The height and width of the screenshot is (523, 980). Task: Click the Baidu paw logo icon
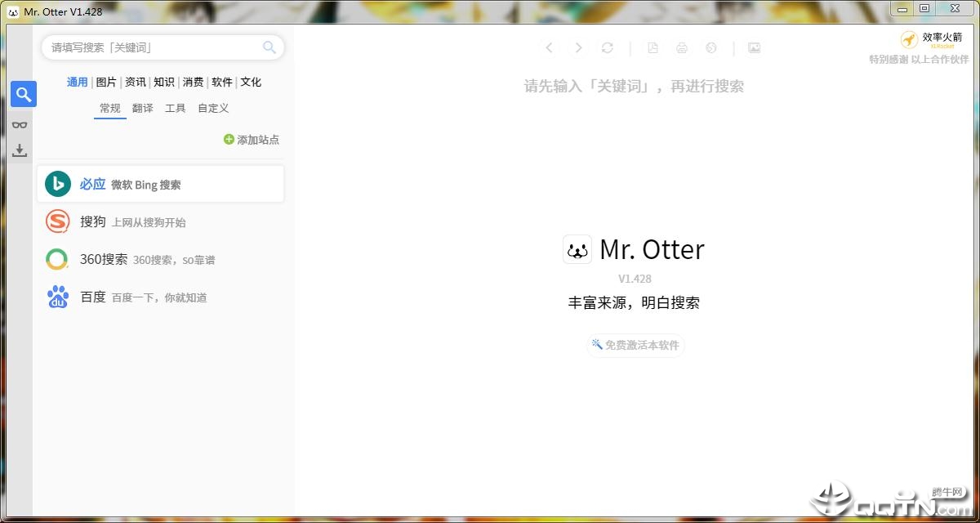58,297
